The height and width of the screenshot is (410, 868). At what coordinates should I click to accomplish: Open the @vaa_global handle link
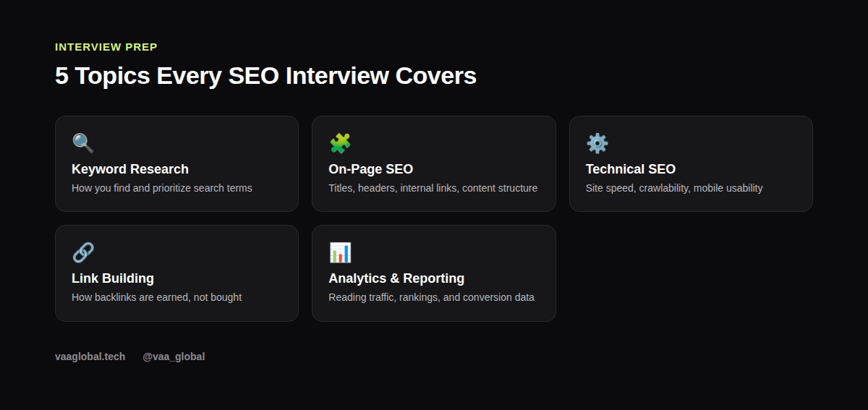tap(174, 356)
